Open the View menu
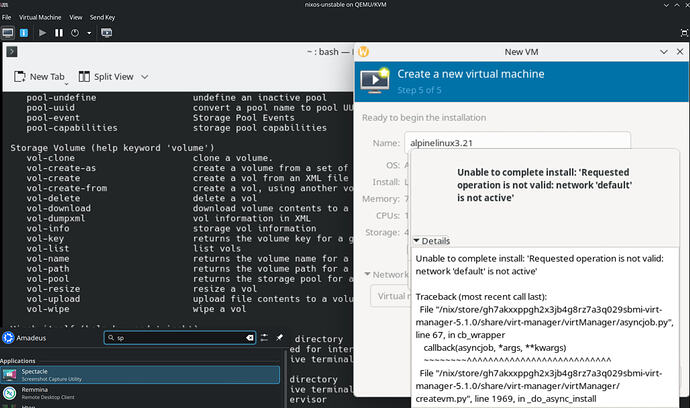Image resolution: width=690 pixels, height=408 pixels. click(x=76, y=17)
